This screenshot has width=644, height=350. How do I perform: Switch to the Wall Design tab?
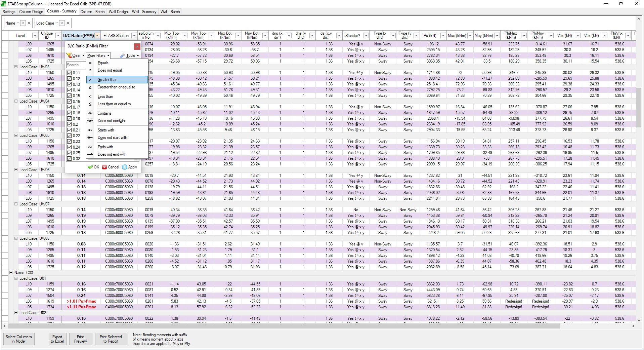click(x=118, y=12)
